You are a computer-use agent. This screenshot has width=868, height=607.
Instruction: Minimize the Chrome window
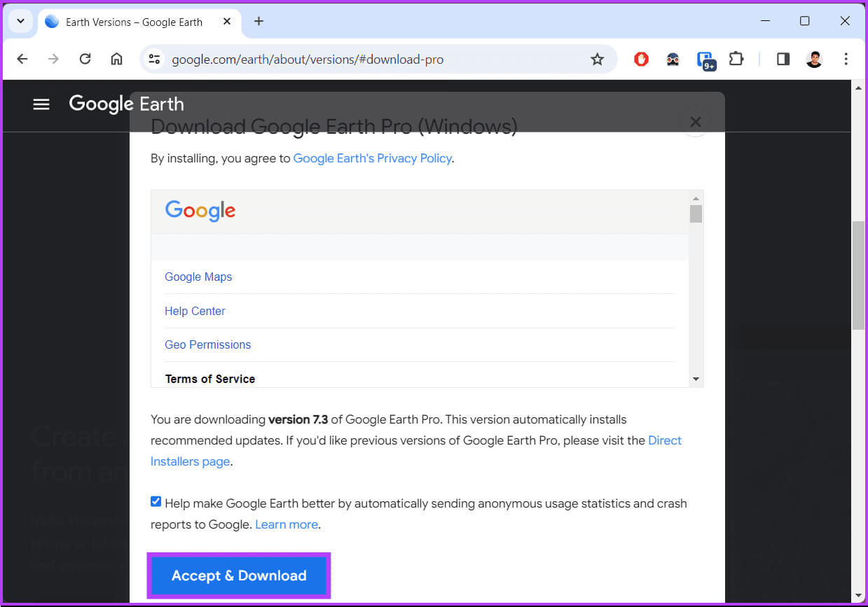764,21
